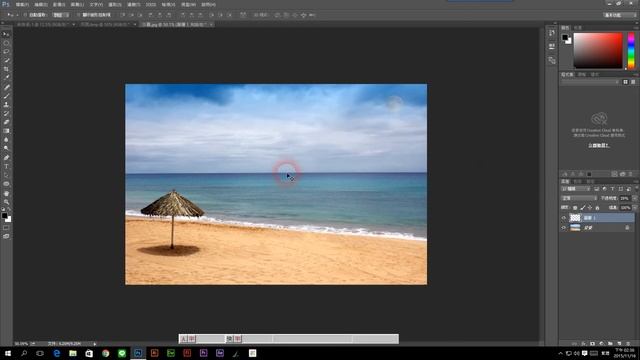Switch to the second document tab
Screen dimensions: 640x360
[x=107, y=24]
